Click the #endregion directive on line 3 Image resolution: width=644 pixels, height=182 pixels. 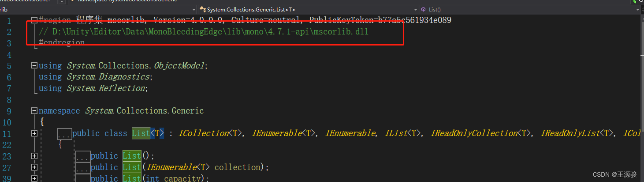pos(62,43)
